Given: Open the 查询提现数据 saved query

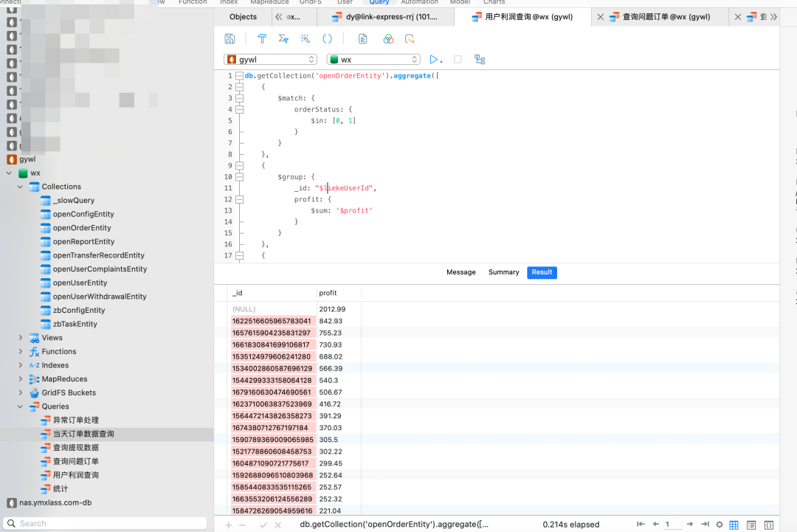Looking at the screenshot, I should (x=76, y=447).
